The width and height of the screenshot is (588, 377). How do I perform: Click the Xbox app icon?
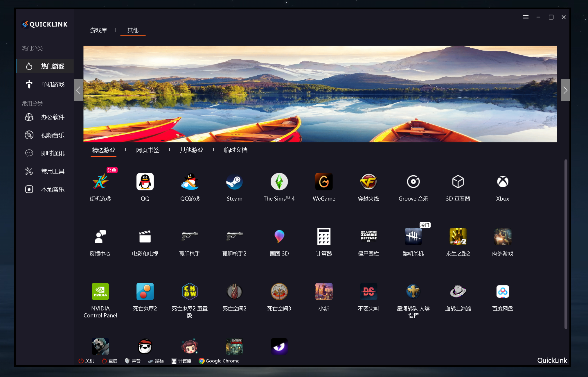coord(502,182)
